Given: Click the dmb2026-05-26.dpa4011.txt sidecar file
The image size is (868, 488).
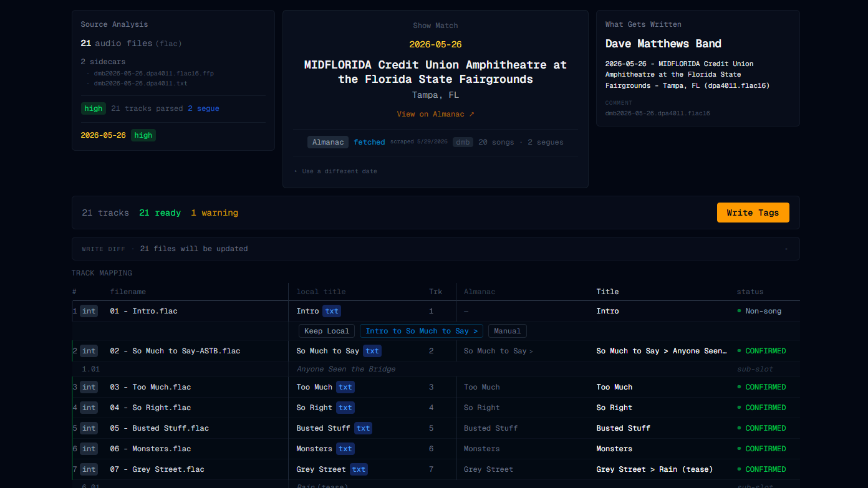Looking at the screenshot, I should click(141, 84).
